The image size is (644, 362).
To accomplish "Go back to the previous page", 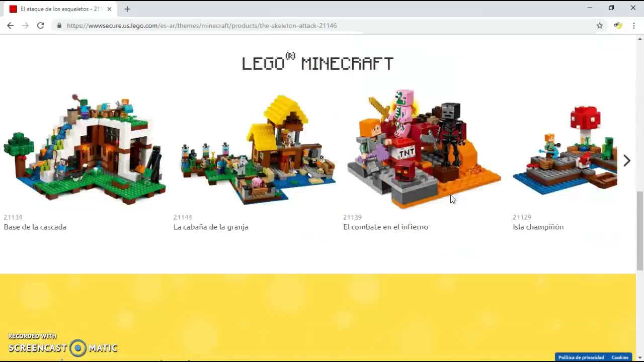I will [10, 26].
